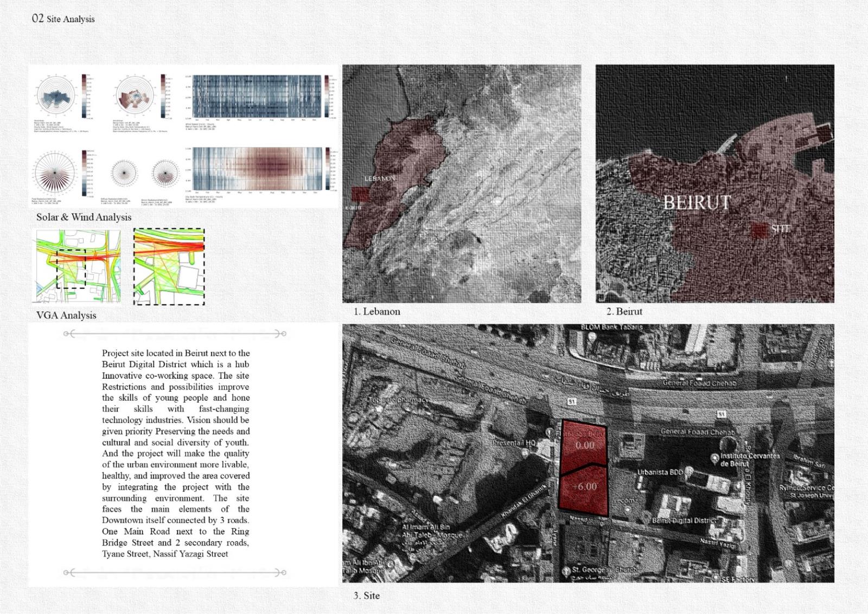Click the color legend beside the blue wind rose
The image size is (868, 614).
(85, 96)
